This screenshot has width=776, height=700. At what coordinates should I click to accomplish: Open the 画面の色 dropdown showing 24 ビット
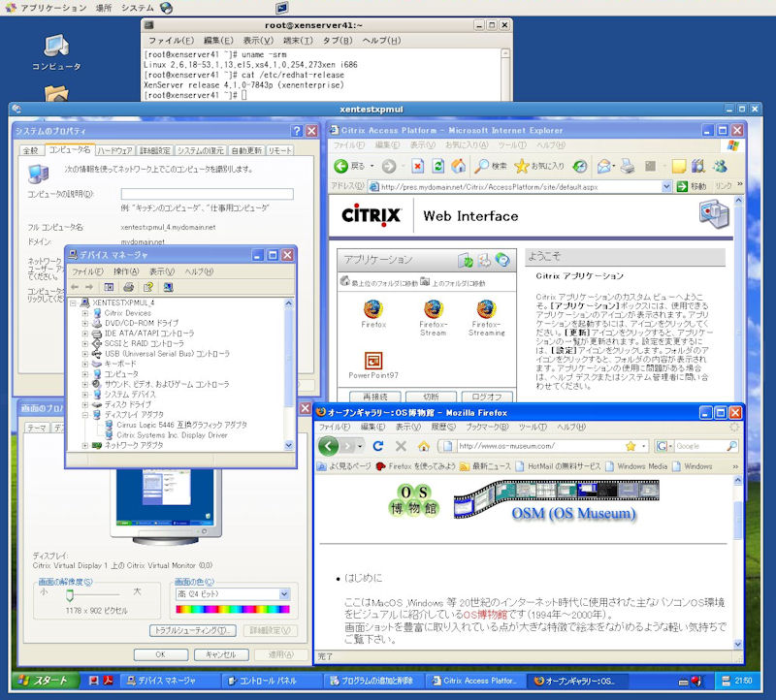click(x=284, y=593)
